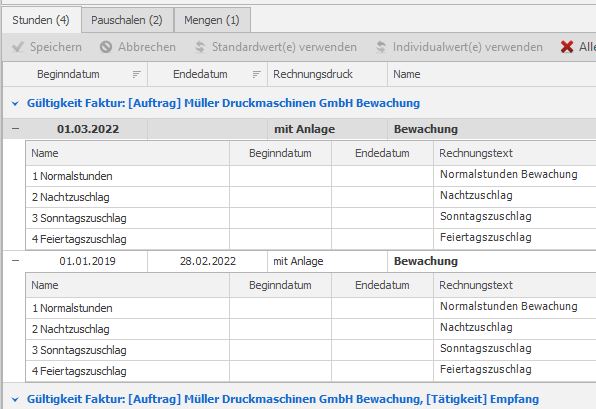Screen dimensions: 596x409
Task: Click the Standardwert(e) verwenden arrows icon
Action: (x=200, y=47)
